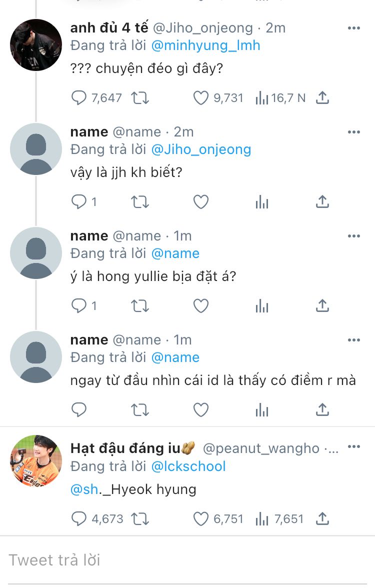This screenshot has height=588, width=375.
Task: Click the Tweet trả lời reply field
Action: [187, 560]
